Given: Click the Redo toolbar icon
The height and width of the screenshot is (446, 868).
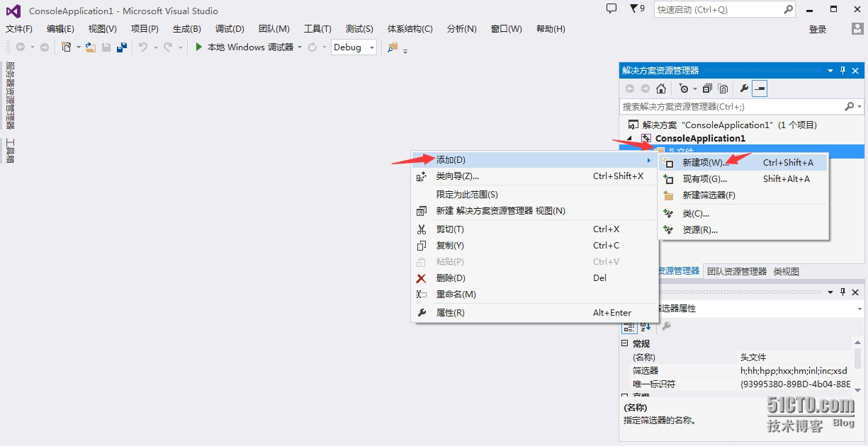Looking at the screenshot, I should click(x=168, y=47).
